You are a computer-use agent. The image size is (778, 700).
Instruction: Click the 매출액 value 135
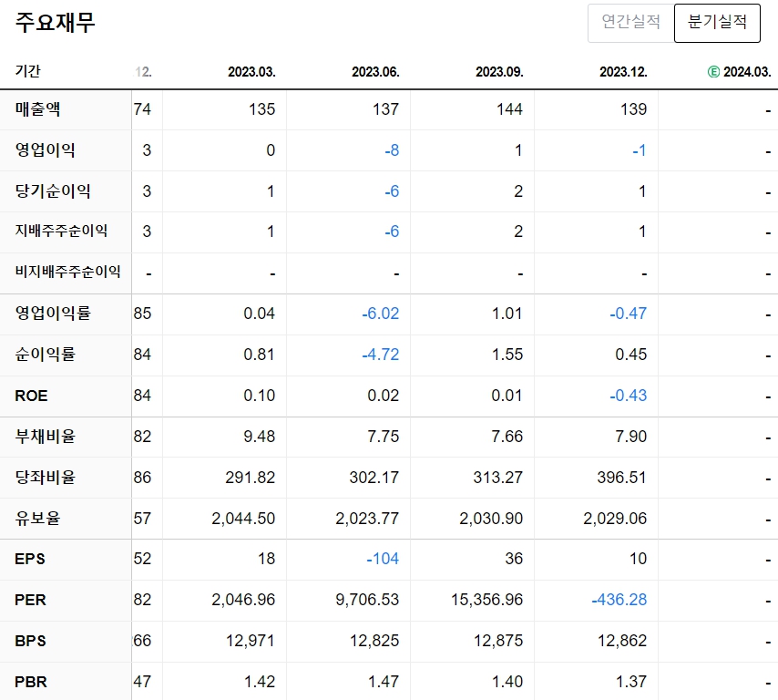(262, 109)
